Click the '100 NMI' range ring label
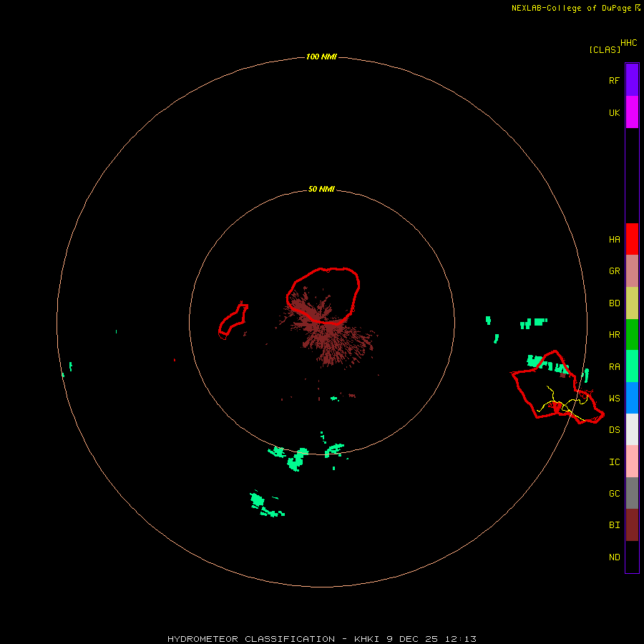The width and height of the screenshot is (644, 644). pyautogui.click(x=321, y=57)
